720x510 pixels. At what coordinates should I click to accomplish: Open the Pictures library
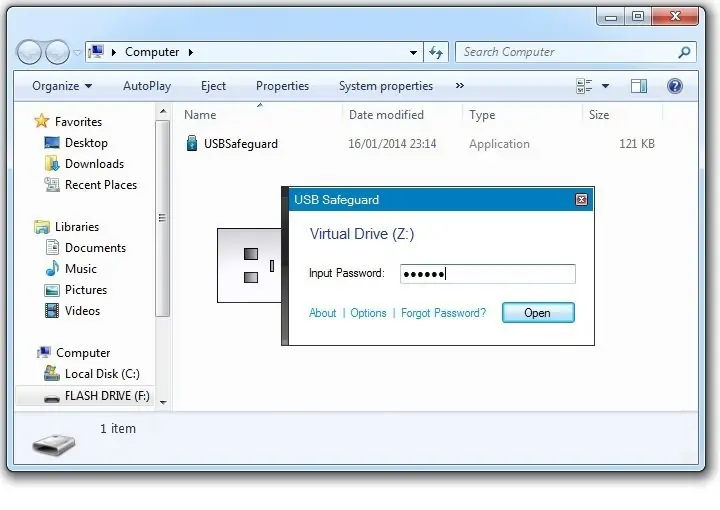[x=86, y=290]
